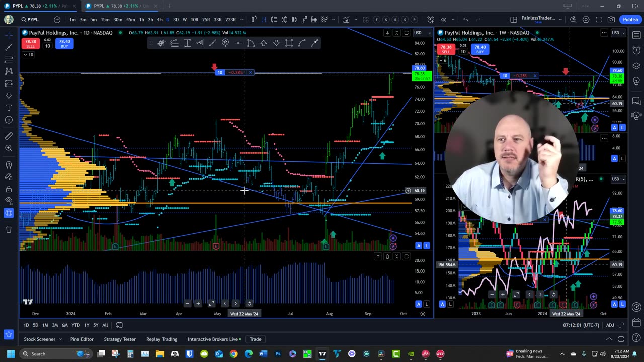Select the candlestick patterns tool in favorites toolbar
Viewport: 644px width, 362px height.
(x=161, y=43)
